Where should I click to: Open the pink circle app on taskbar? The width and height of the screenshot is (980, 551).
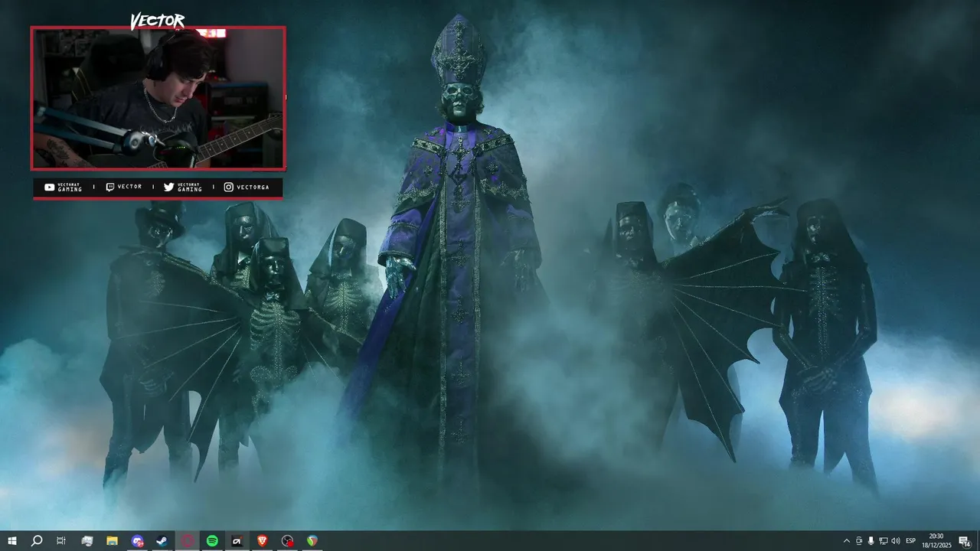pos(187,541)
